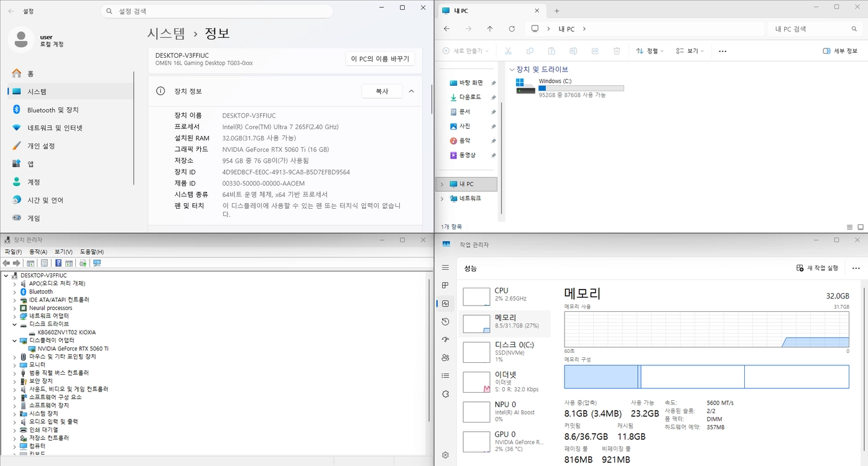Expand Bluetooth node in Device Manager
The width and height of the screenshot is (868, 466).
(15, 291)
